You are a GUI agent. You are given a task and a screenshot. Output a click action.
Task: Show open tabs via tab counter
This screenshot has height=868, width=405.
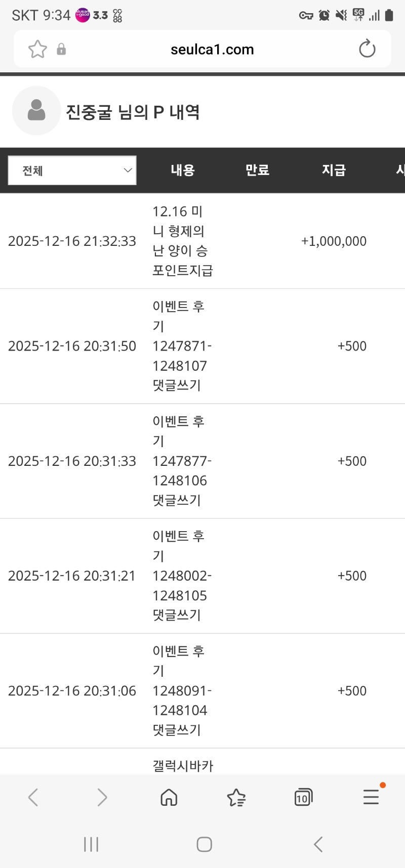click(x=303, y=798)
